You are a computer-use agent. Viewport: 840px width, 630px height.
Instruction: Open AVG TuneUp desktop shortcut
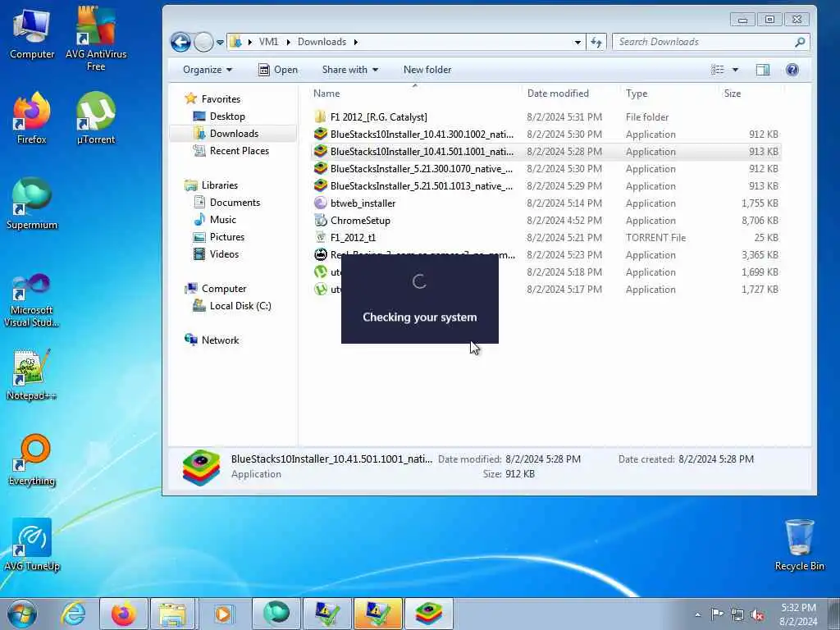(x=32, y=545)
